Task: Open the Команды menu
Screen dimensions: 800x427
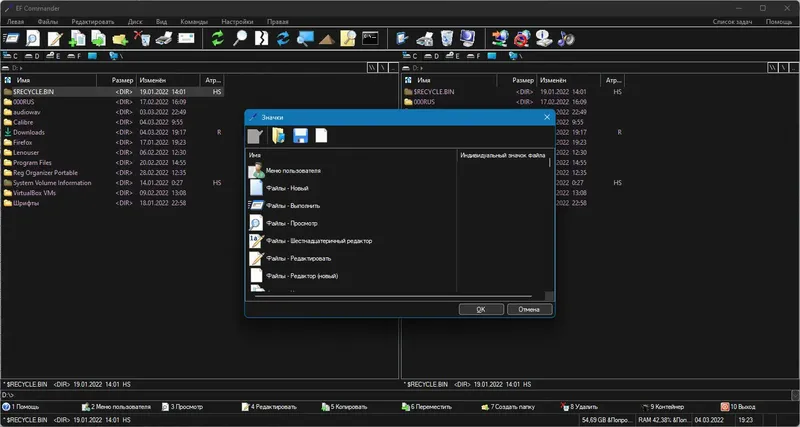Action: click(194, 22)
